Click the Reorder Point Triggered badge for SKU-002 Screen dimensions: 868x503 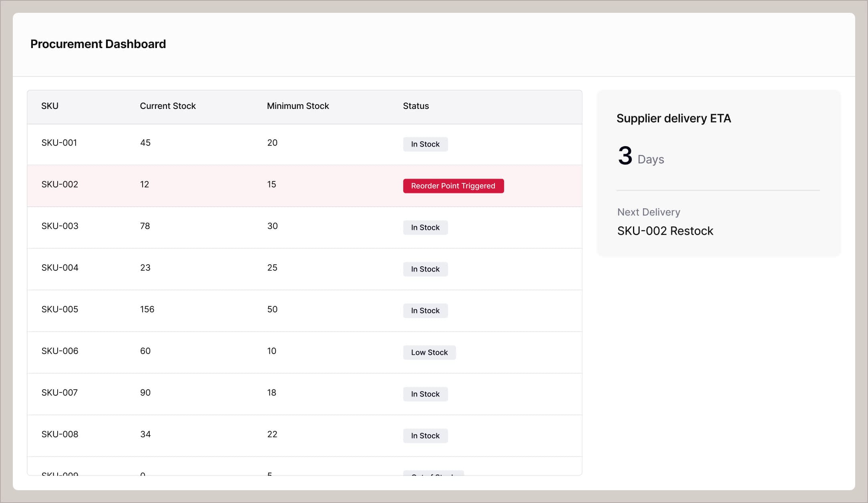tap(453, 186)
